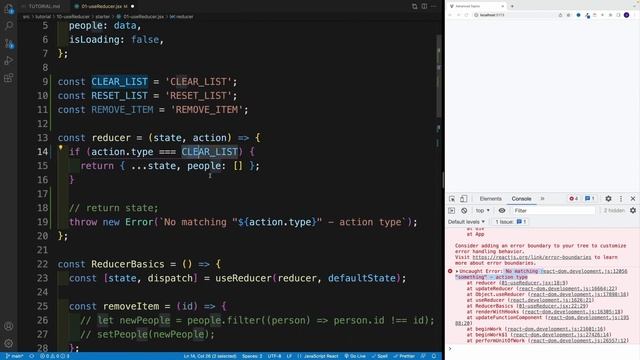
Task: Switch to the Elements tab
Action: coord(490,199)
